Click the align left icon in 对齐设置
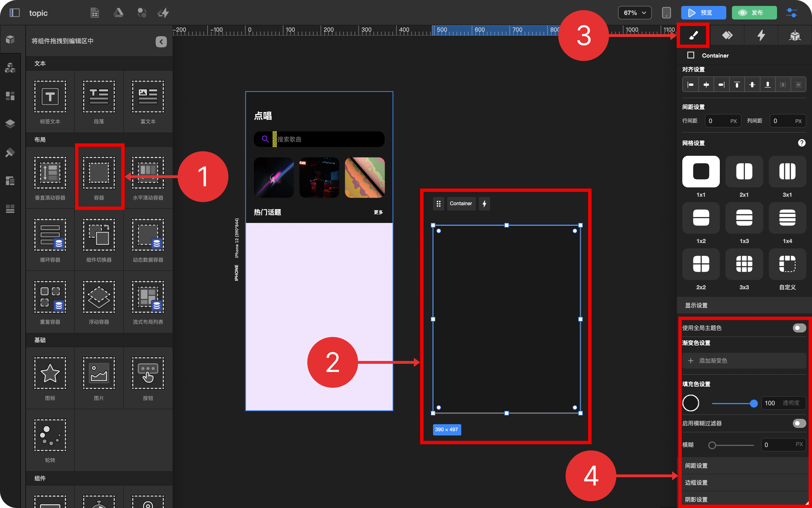This screenshot has width=812, height=508. click(690, 84)
